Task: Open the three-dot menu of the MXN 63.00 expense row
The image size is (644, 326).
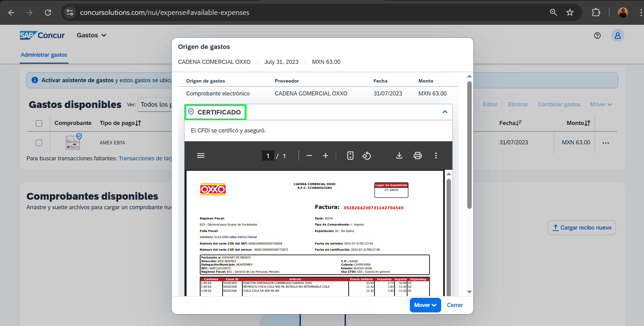Action: pos(606,143)
